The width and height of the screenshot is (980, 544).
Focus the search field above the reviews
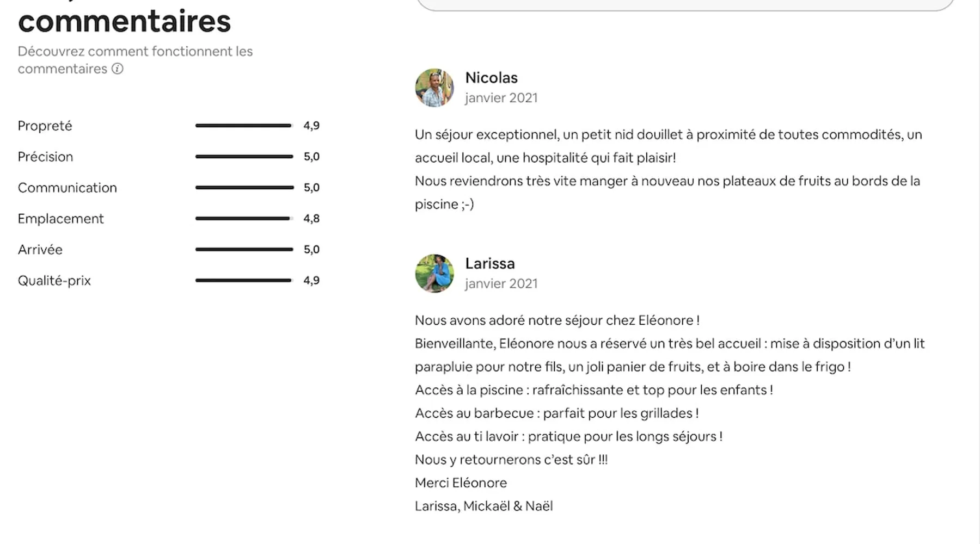(684, 4)
